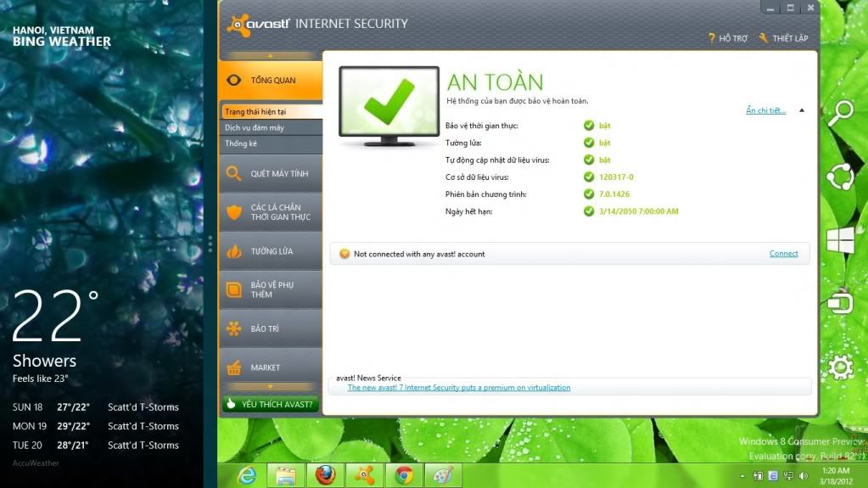
Task: Click the check icon for Tự động cập nhật
Action: pyautogui.click(x=589, y=160)
